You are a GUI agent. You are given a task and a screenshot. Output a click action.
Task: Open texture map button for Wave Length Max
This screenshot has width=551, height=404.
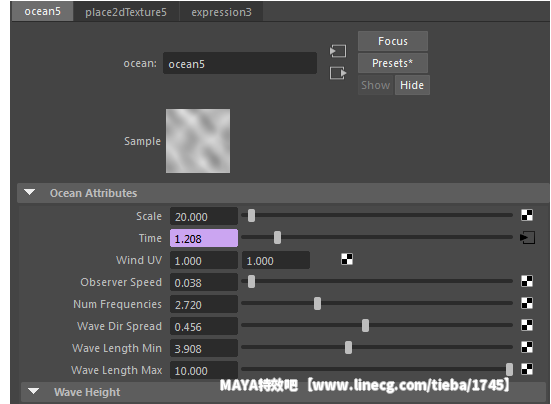click(527, 369)
